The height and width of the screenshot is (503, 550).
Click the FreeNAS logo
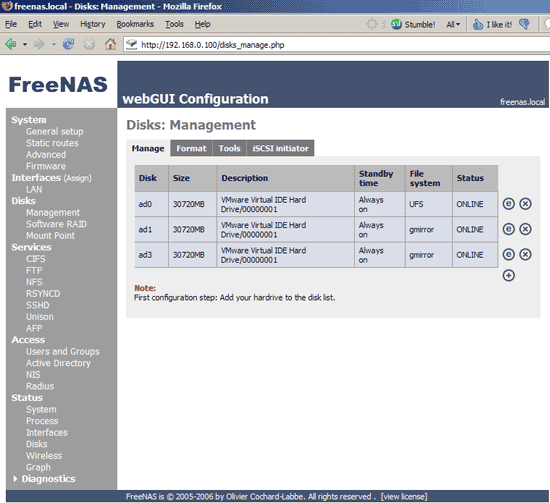pos(58,85)
